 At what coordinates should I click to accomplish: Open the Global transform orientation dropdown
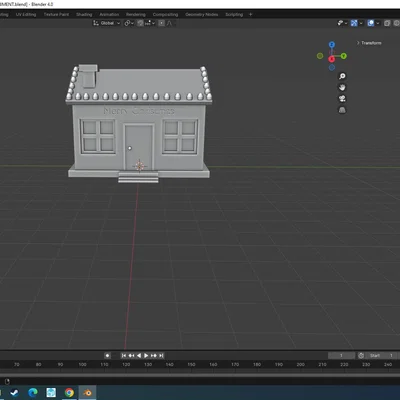click(x=107, y=23)
